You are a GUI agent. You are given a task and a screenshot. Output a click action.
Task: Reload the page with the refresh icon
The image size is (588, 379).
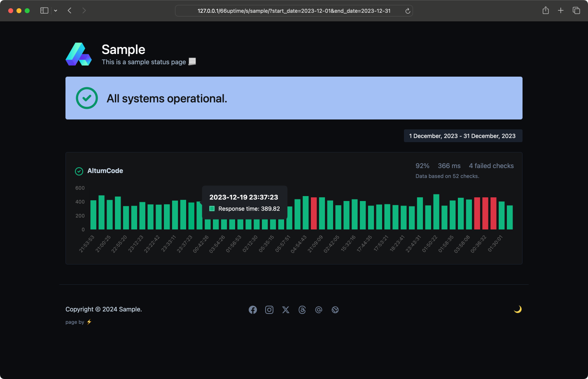pos(408,11)
